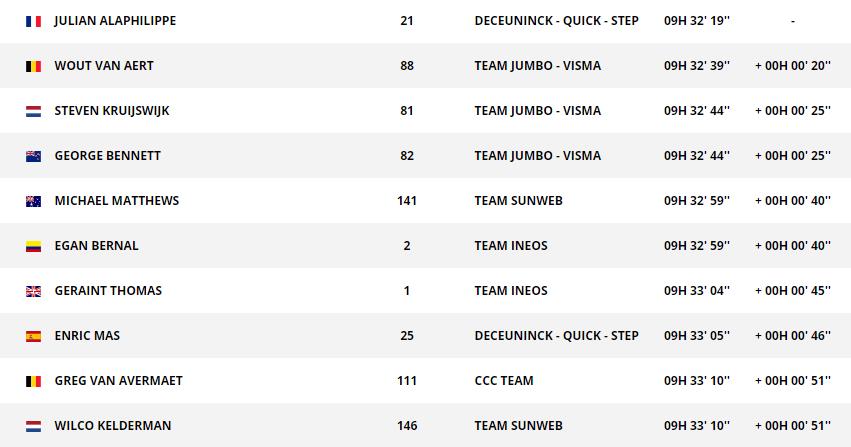
Task: Click Egan Bernal's time 09H 32' 59''
Action: pyautogui.click(x=697, y=246)
